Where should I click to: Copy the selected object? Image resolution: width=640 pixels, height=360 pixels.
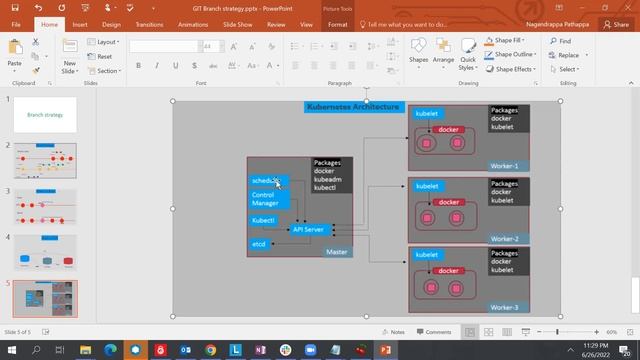(36, 56)
